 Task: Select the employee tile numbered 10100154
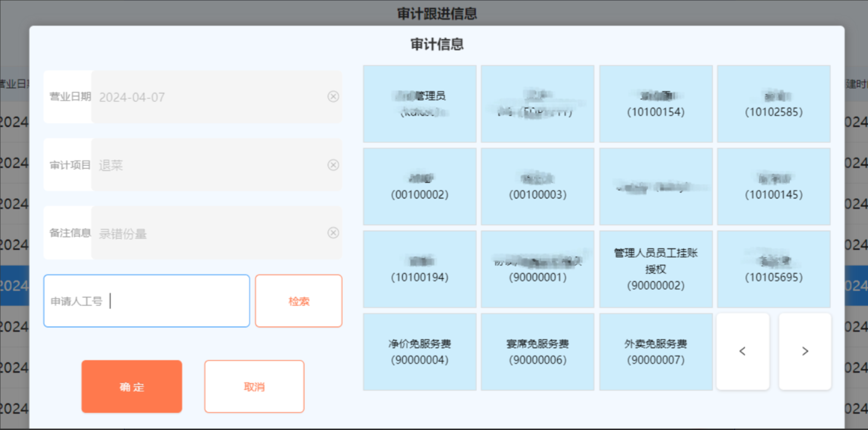(656, 104)
